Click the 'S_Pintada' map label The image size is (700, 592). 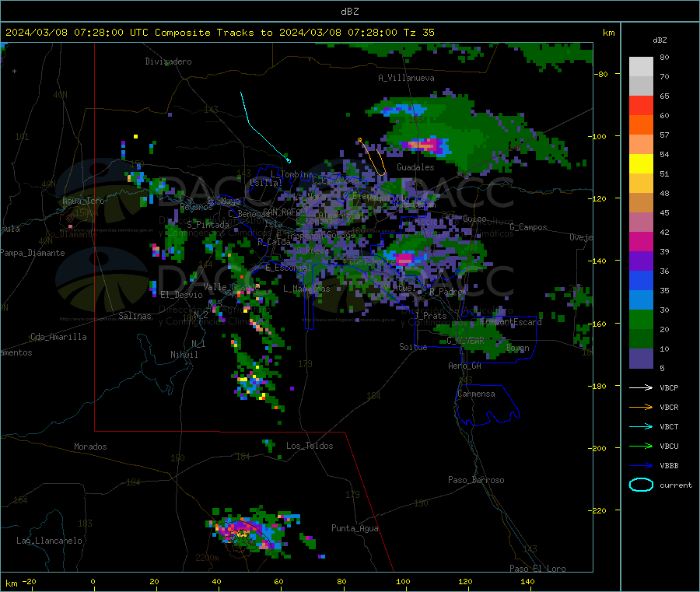pos(208,225)
